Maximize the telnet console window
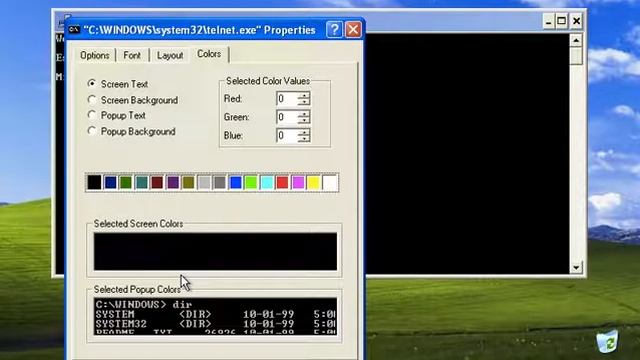The height and width of the screenshot is (360, 640). click(x=562, y=21)
